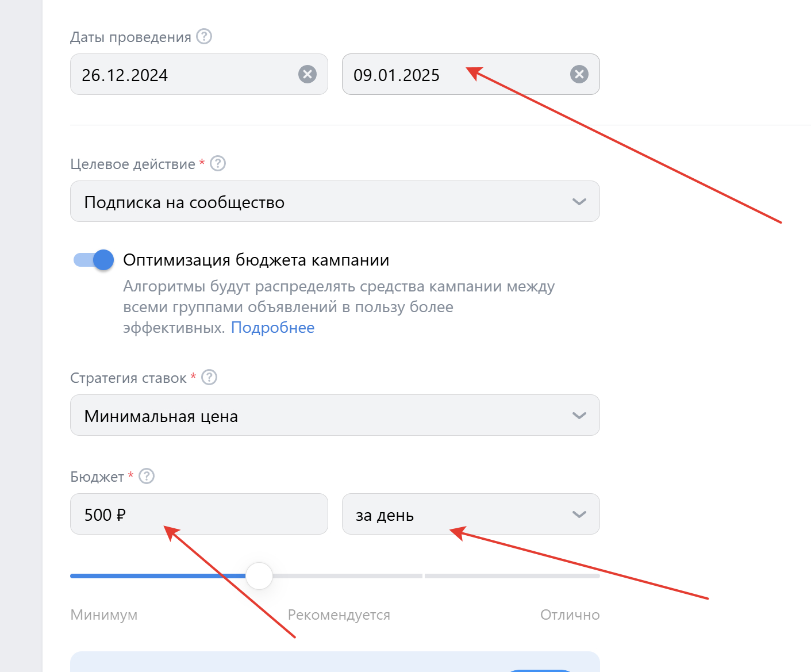Open help tooltip for Даты проведения

204,37
